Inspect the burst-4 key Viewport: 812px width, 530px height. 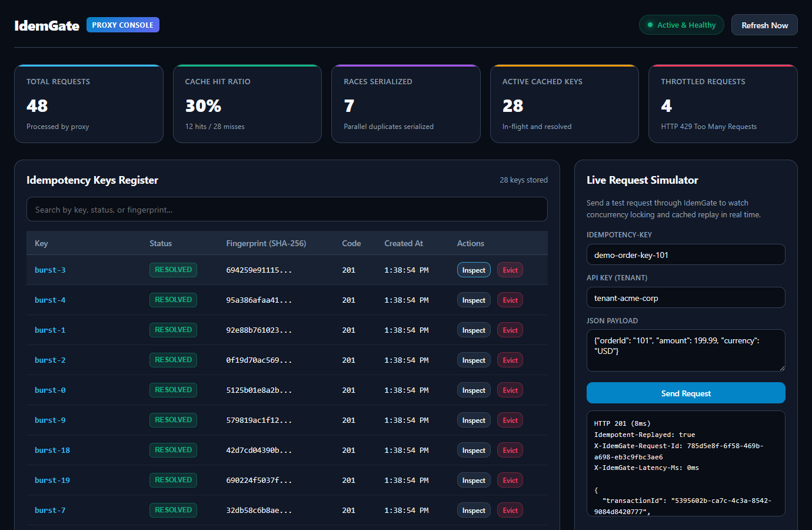(x=474, y=300)
